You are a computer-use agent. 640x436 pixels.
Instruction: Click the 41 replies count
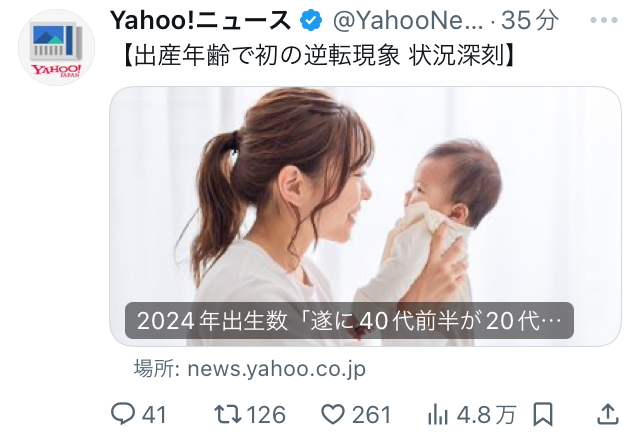[154, 415]
